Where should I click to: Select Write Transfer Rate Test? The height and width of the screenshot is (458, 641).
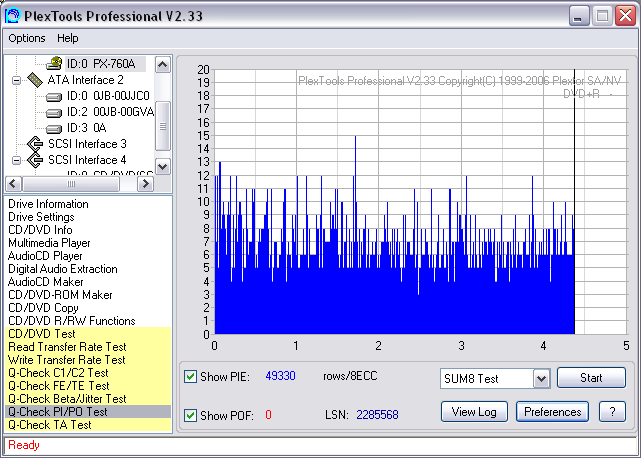88,360
